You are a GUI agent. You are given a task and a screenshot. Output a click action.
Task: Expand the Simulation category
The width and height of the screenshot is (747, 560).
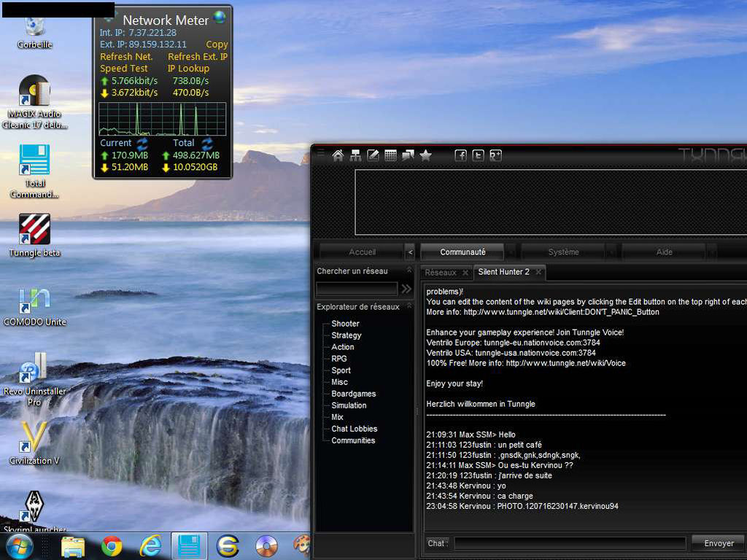349,405
